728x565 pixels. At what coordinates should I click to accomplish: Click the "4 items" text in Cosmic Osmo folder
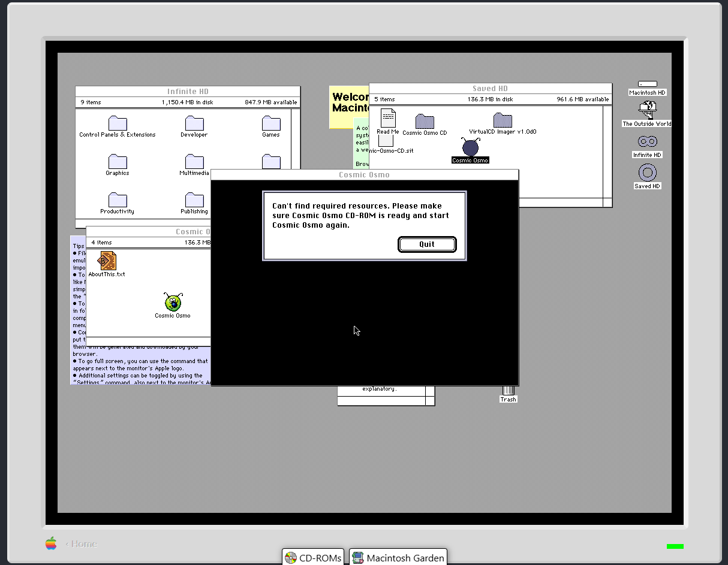(101, 243)
